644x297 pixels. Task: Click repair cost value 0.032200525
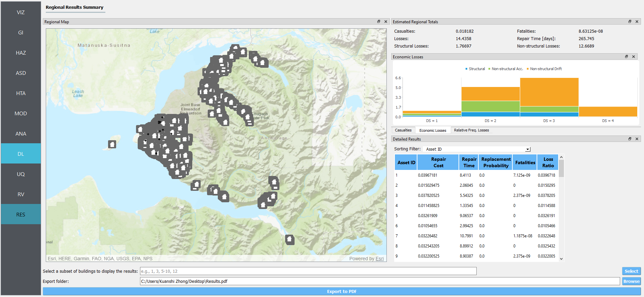pyautogui.click(x=429, y=256)
